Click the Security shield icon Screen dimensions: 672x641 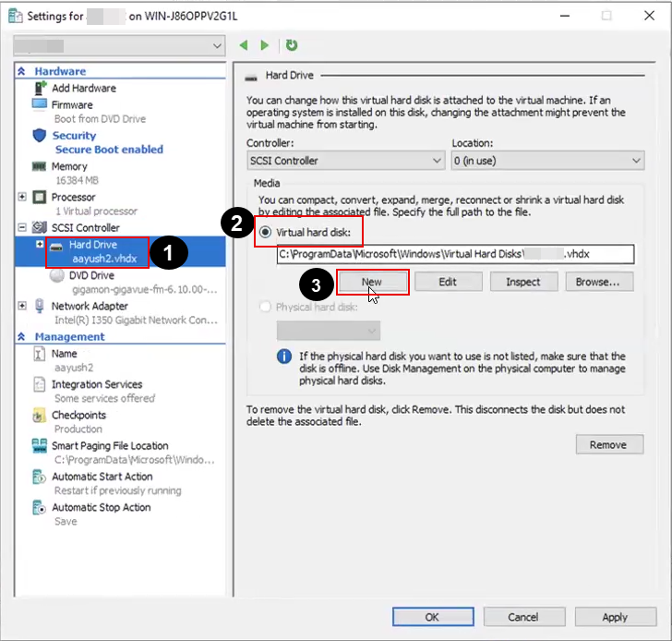click(39, 136)
